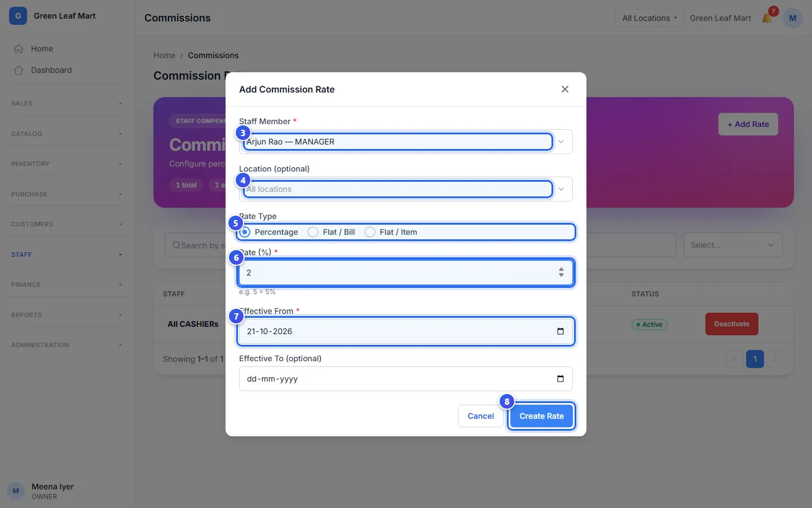Image resolution: width=812 pixels, height=508 pixels.
Task: Adjust Rate (%) stepper arrows
Action: coord(561,272)
